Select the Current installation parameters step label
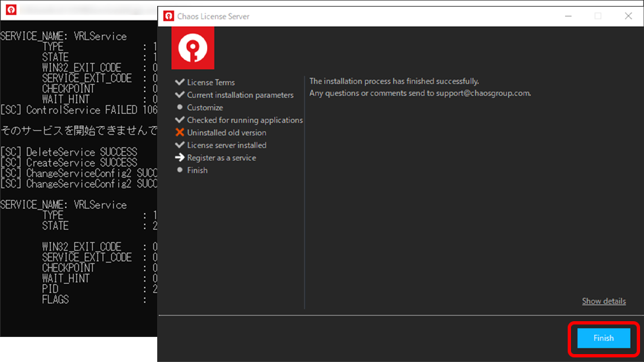The height and width of the screenshot is (362, 644). 240,95
